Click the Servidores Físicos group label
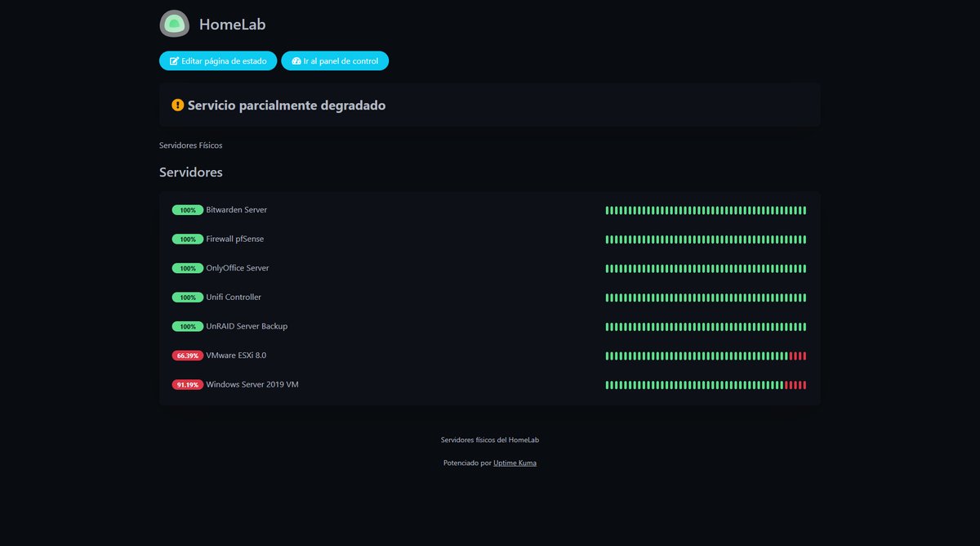Image resolution: width=980 pixels, height=546 pixels. click(x=190, y=145)
